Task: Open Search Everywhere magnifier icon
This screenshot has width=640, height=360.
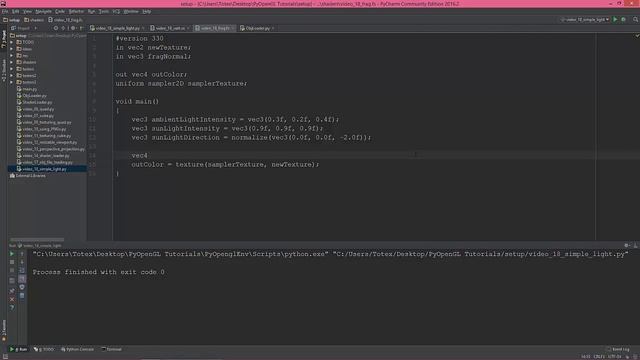Action: coord(635,20)
